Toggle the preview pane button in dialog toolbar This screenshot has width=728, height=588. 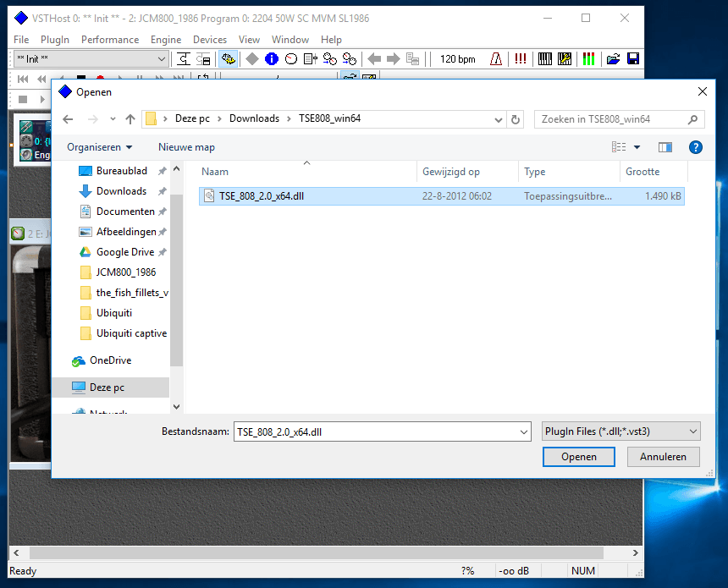click(665, 147)
